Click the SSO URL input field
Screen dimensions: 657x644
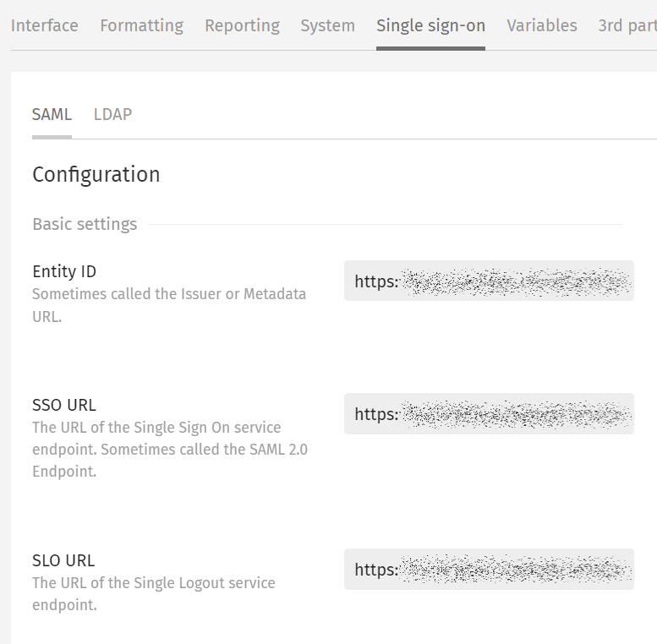tap(489, 414)
